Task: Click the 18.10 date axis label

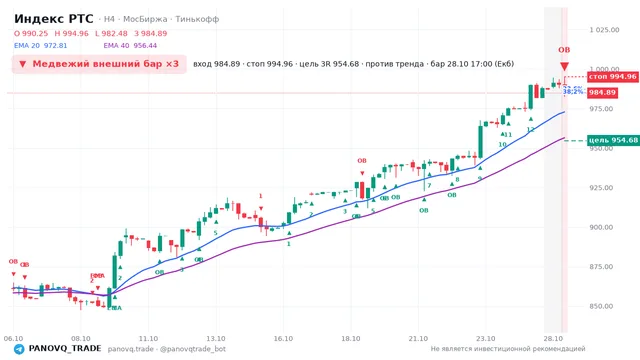Action: point(351,339)
